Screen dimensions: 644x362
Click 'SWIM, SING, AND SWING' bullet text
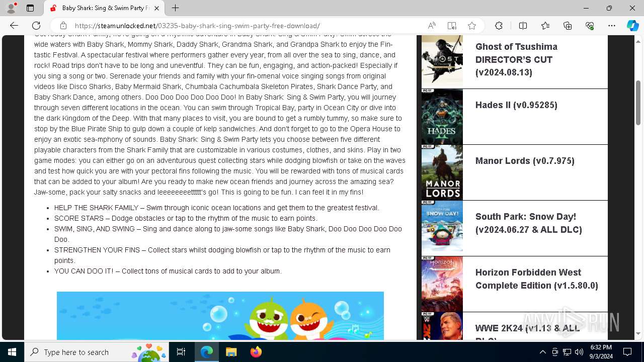click(x=228, y=234)
